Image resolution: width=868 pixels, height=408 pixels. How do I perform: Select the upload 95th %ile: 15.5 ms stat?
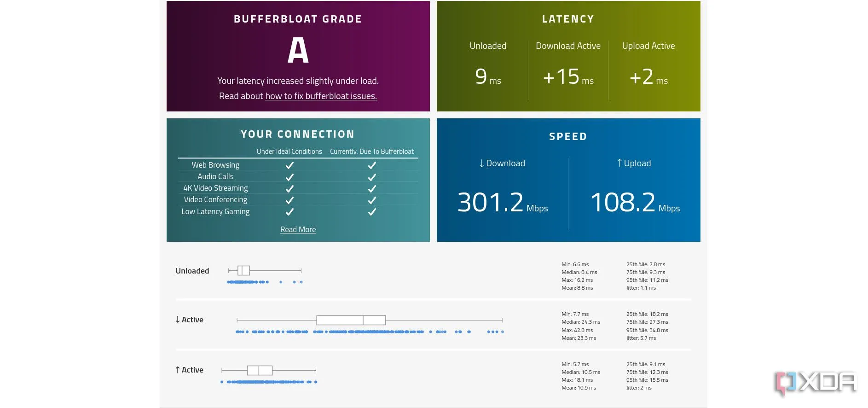point(647,380)
